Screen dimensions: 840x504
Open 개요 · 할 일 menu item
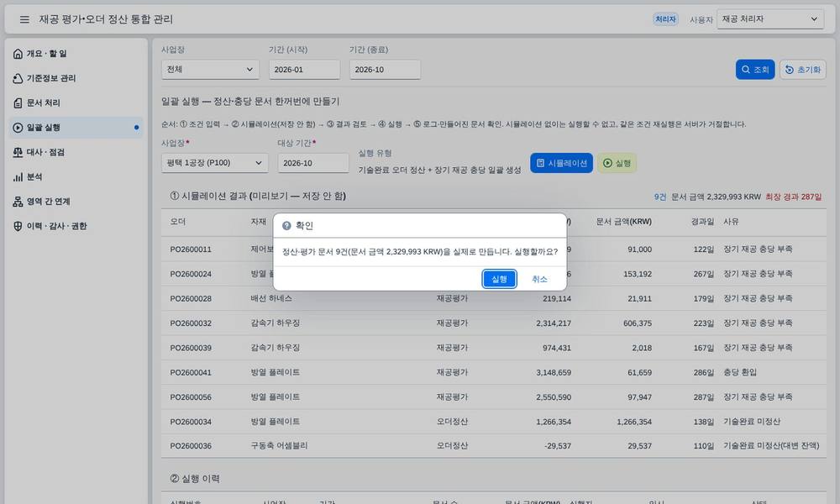[x=76, y=54]
